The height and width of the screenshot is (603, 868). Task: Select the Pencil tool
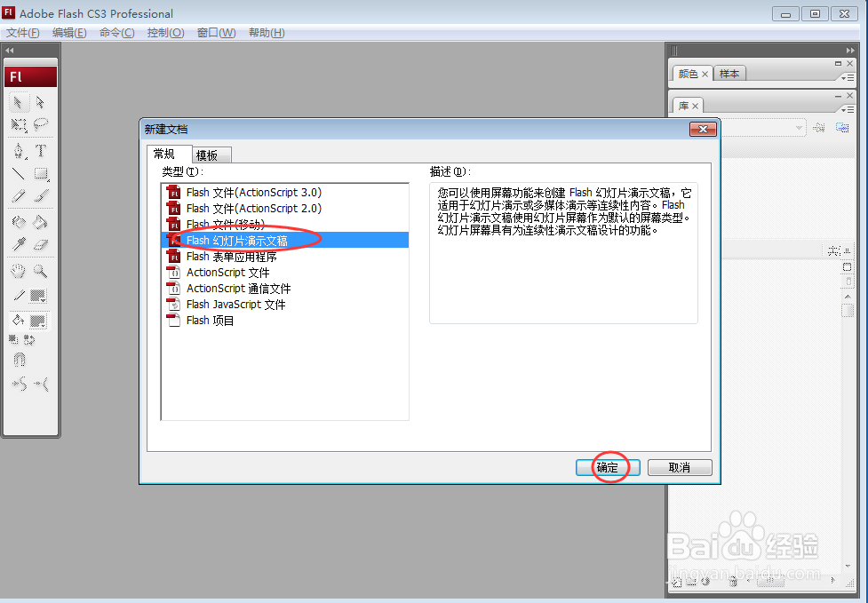[x=19, y=195]
